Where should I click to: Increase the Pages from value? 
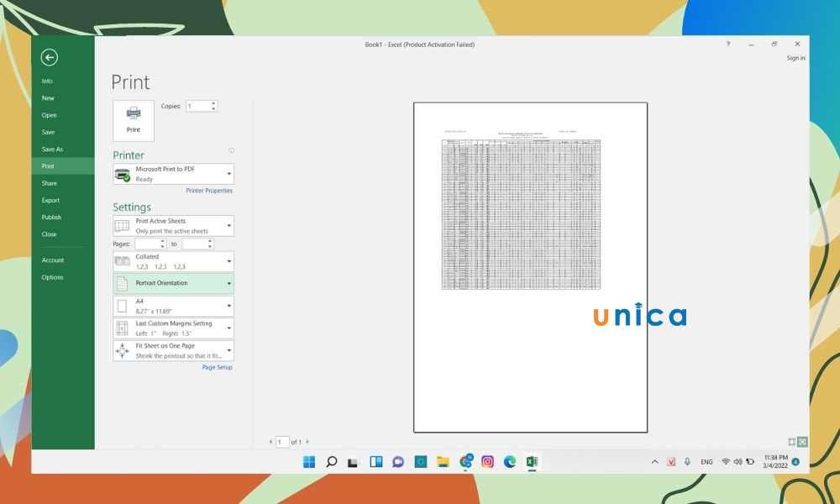(x=163, y=242)
